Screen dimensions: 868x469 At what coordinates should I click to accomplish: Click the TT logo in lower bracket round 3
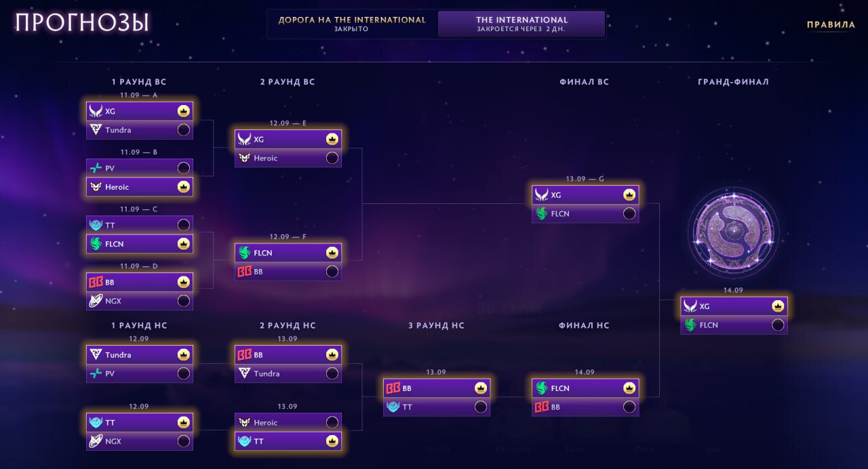[393, 407]
